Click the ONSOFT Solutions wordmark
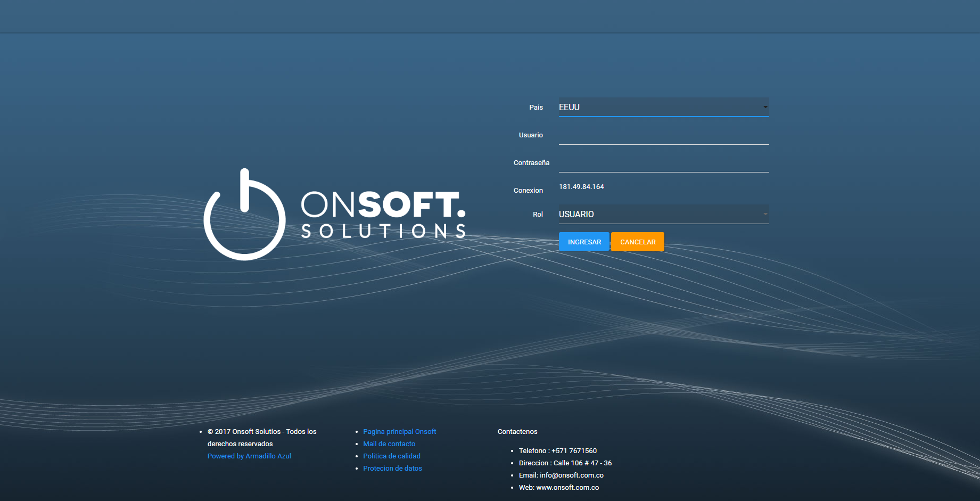 click(x=383, y=215)
